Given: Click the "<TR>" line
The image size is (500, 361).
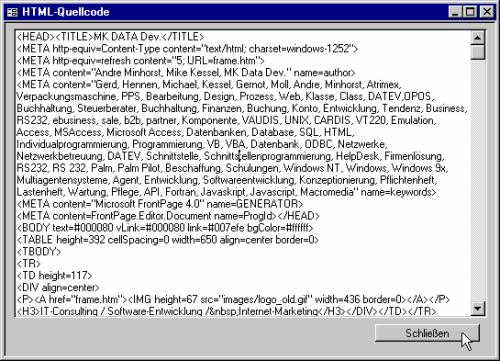Looking at the screenshot, I should (x=29, y=264).
